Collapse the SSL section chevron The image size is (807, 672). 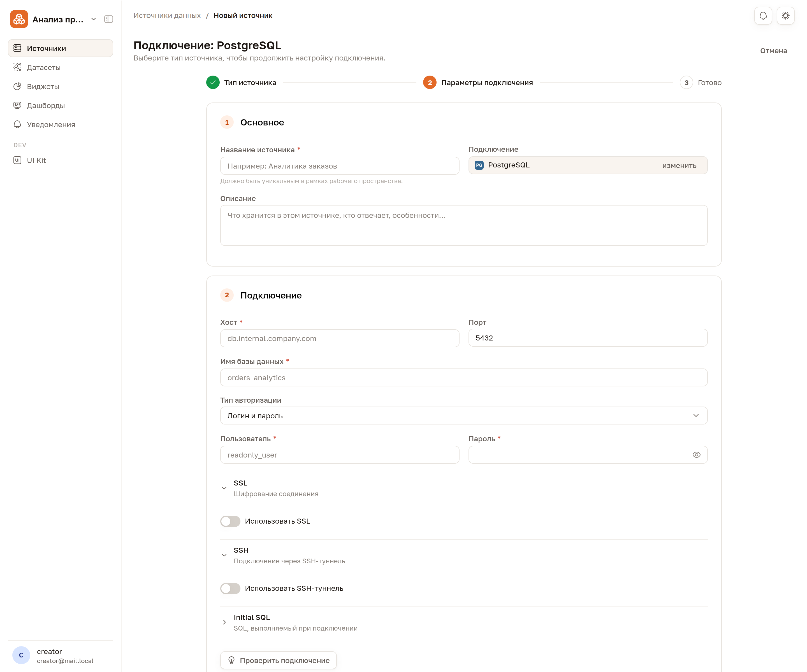click(x=224, y=488)
